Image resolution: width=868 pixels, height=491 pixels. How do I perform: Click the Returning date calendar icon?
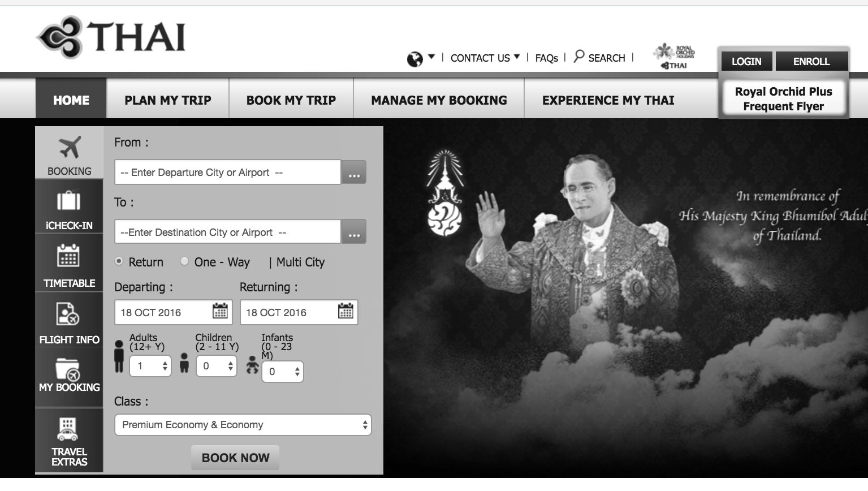[x=346, y=311]
